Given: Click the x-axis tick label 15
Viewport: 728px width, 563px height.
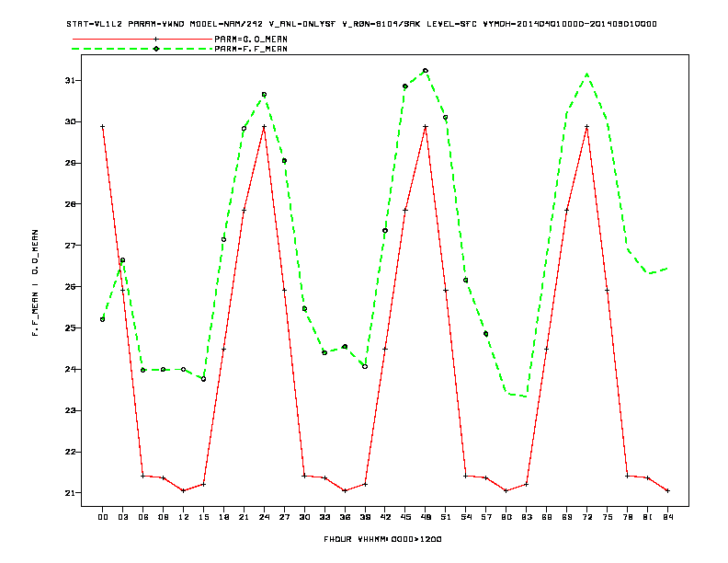Looking at the screenshot, I should pyautogui.click(x=203, y=517).
